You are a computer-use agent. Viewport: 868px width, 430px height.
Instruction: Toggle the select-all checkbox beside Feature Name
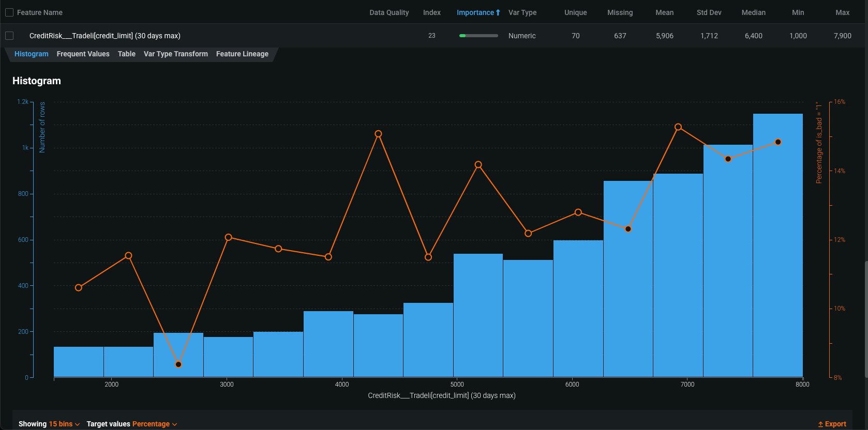click(x=9, y=12)
